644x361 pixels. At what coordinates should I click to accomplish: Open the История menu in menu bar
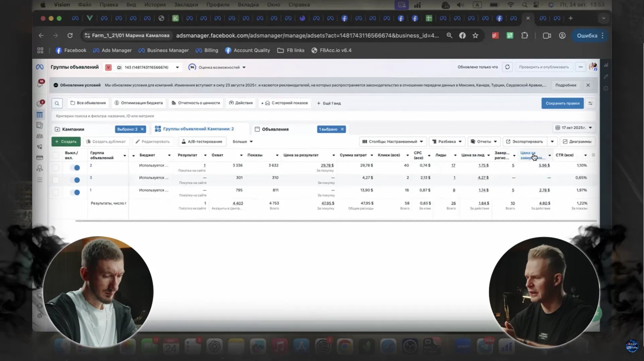point(155,5)
